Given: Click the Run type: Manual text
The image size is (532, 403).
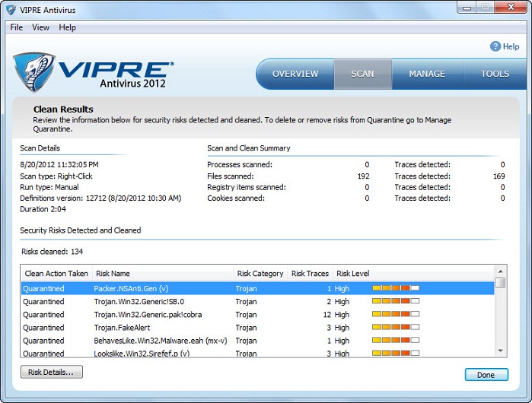Looking at the screenshot, I should pyautogui.click(x=49, y=187).
